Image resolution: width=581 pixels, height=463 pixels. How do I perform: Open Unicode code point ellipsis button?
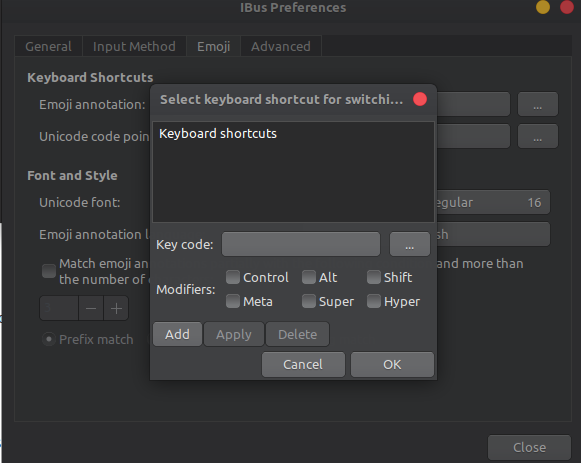click(x=538, y=136)
